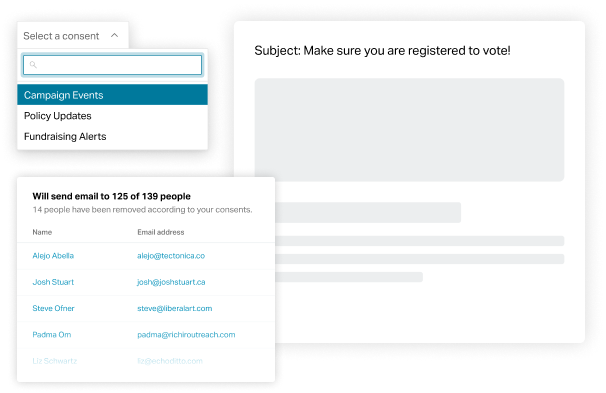Image resolution: width=606 pixels, height=393 pixels.
Task: Click the josh@joshstuart.ca email address
Action: pos(171,282)
